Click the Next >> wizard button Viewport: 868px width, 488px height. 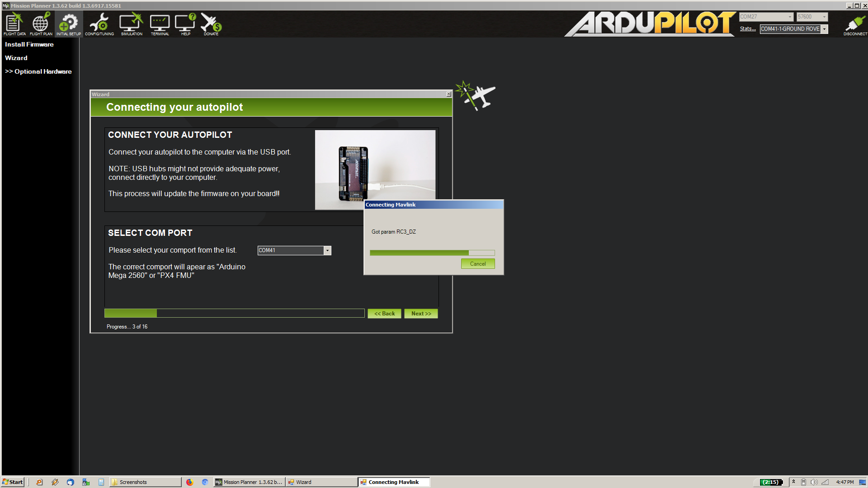point(421,314)
